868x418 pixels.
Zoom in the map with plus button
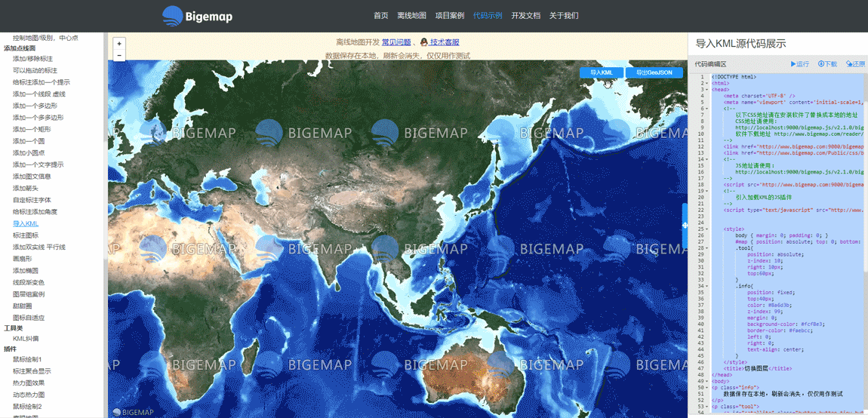click(119, 43)
